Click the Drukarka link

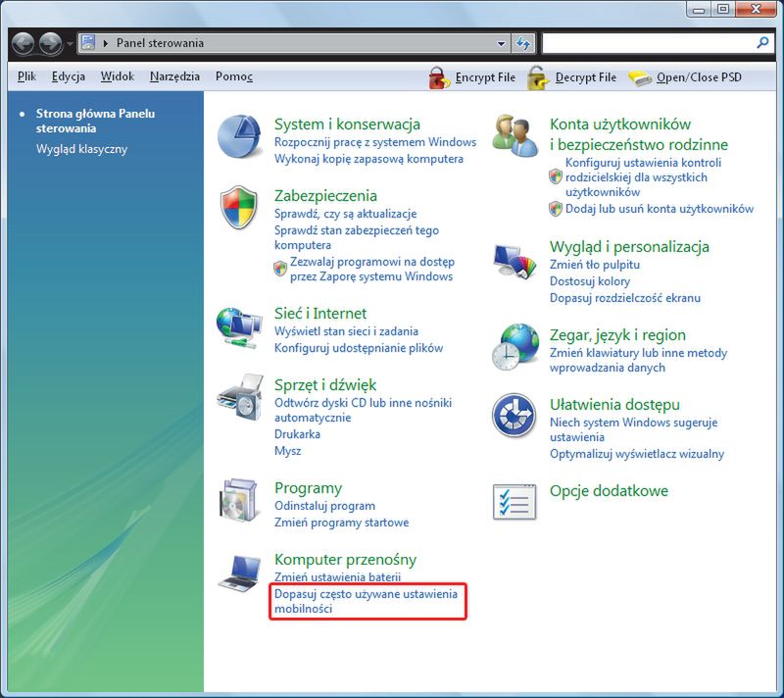pos(297,434)
